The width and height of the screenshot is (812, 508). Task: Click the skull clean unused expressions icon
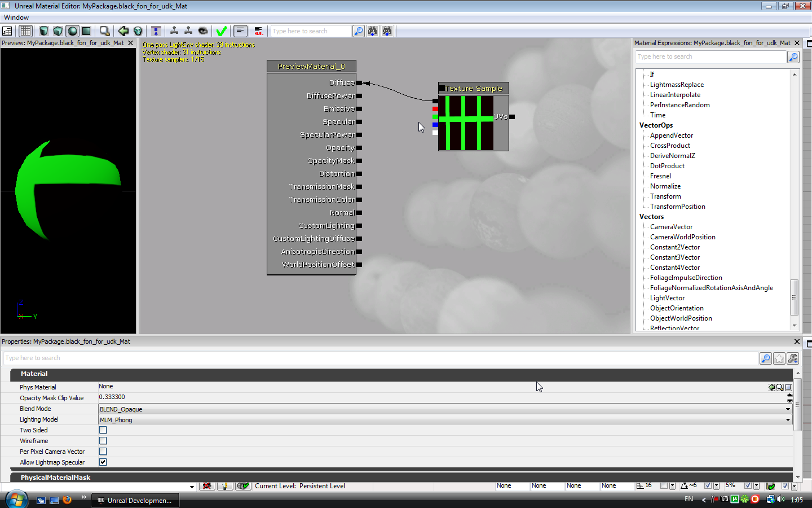click(x=138, y=31)
